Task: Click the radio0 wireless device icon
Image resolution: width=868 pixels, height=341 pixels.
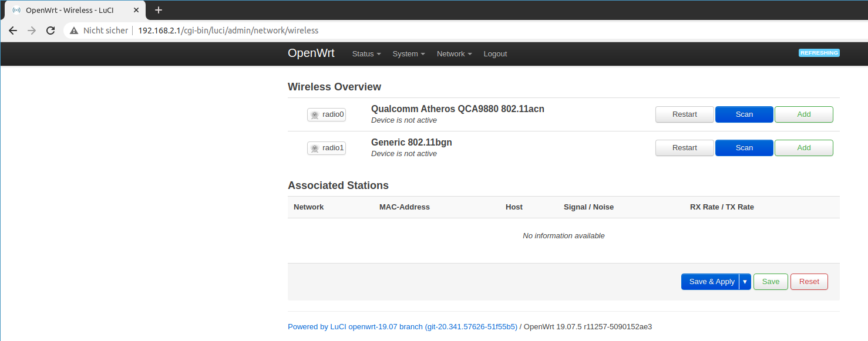Action: click(315, 115)
